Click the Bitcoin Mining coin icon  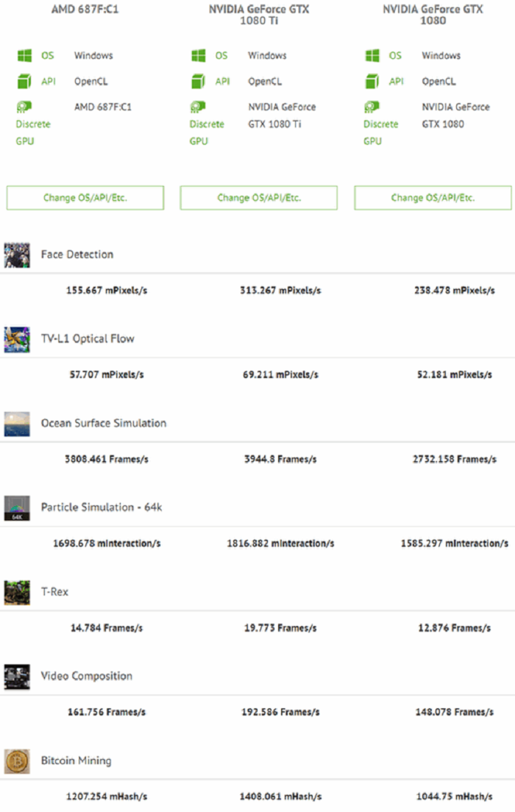[17, 761]
